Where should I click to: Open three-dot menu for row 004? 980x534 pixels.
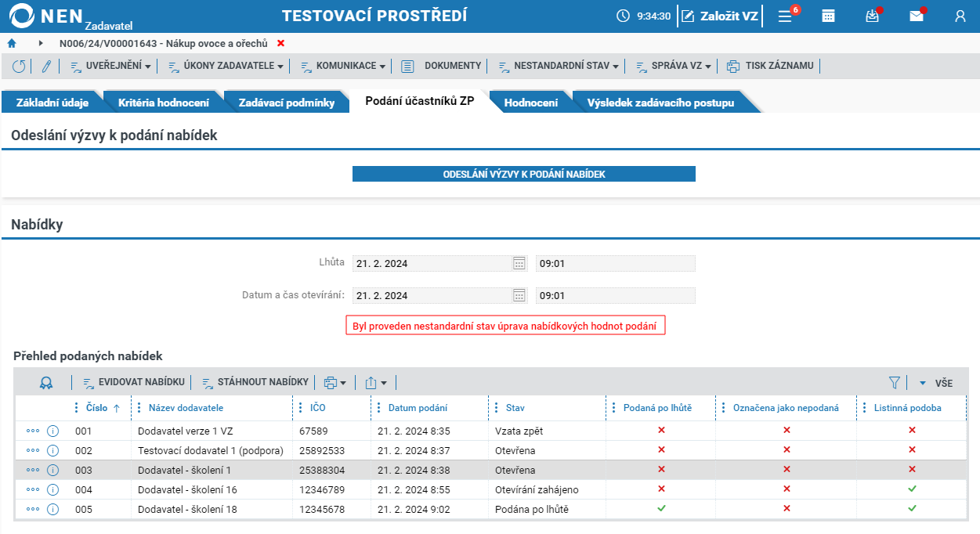coord(33,489)
